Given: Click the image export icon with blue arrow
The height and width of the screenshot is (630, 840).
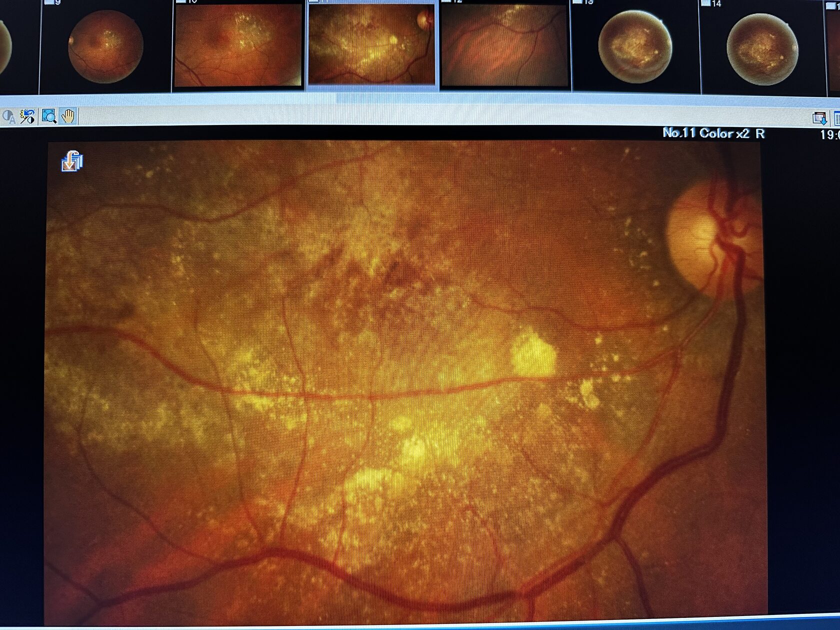Looking at the screenshot, I should point(819,118).
